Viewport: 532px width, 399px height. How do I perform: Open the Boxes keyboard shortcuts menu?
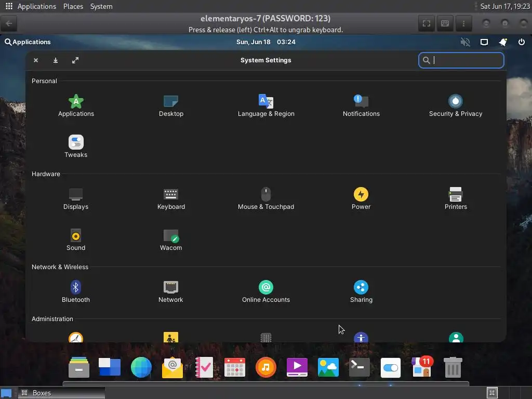[445, 23]
